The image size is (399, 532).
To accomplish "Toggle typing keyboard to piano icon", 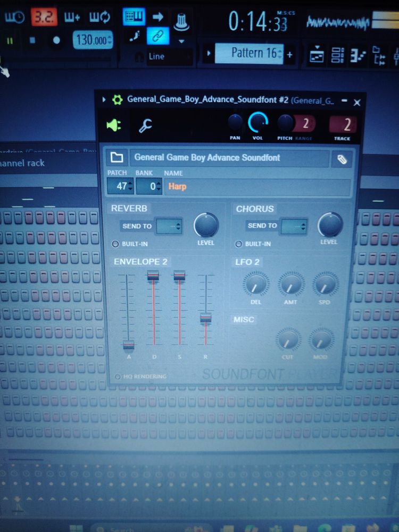I will pos(134,16).
